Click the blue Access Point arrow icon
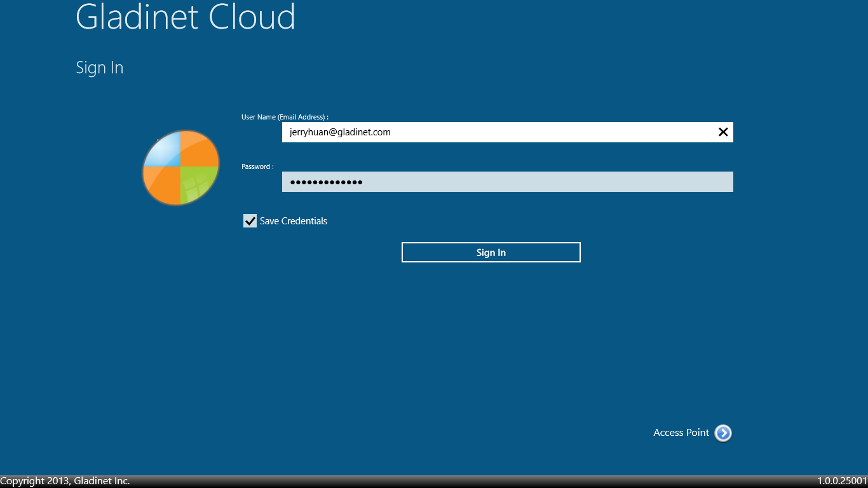868x488 pixels. 723,433
